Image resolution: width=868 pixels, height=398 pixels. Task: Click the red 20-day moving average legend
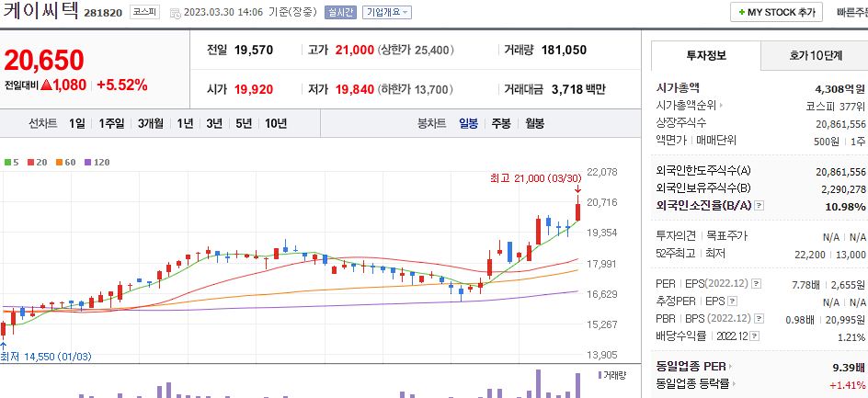pos(38,162)
